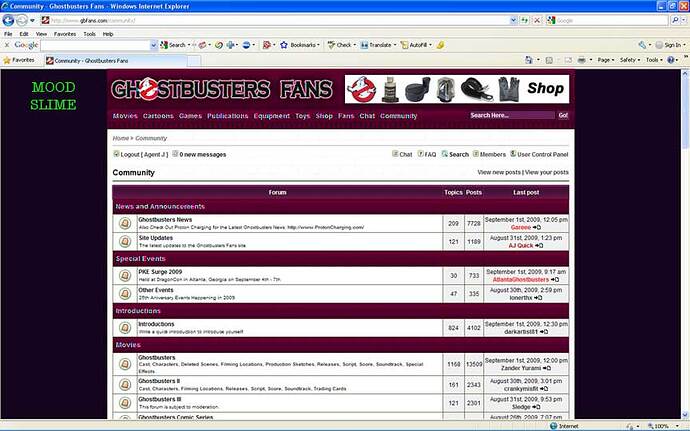Open the IE Safety menu dropdown
The image size is (690, 431).
tap(629, 60)
